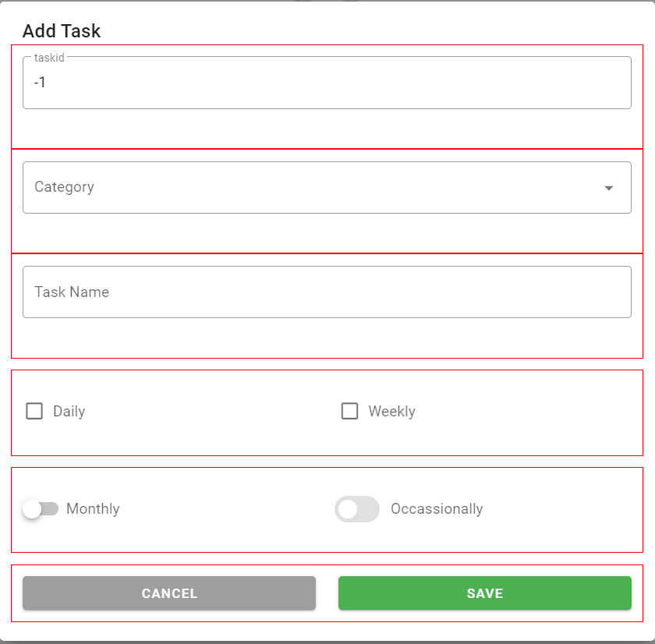Screen dimensions: 655x644
Task: Click the white knob of Monthly switch
Action: (32, 509)
